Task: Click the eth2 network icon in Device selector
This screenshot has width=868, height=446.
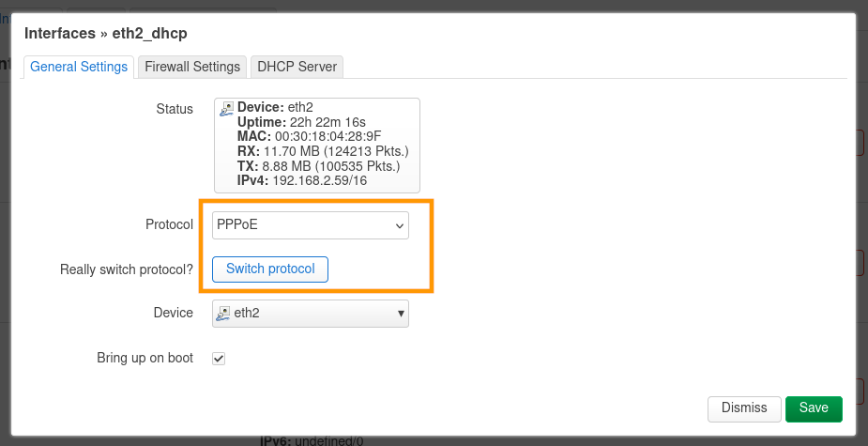Action: pos(224,313)
